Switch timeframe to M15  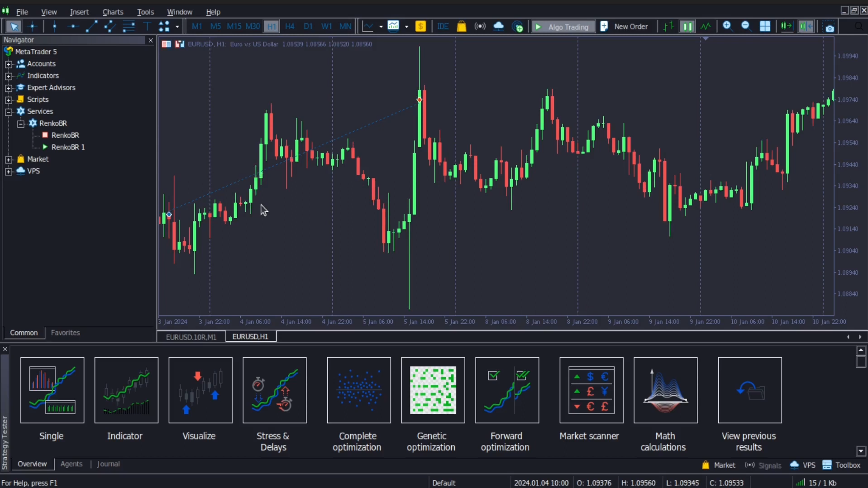coord(234,26)
